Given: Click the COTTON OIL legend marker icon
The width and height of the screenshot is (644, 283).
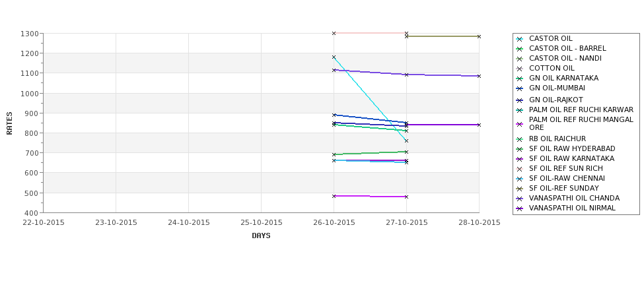Looking at the screenshot, I should coord(520,69).
